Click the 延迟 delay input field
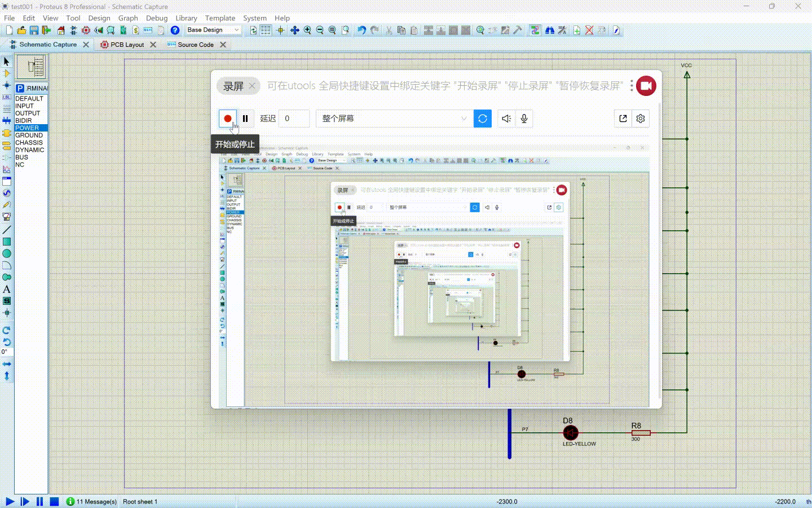 click(x=294, y=119)
